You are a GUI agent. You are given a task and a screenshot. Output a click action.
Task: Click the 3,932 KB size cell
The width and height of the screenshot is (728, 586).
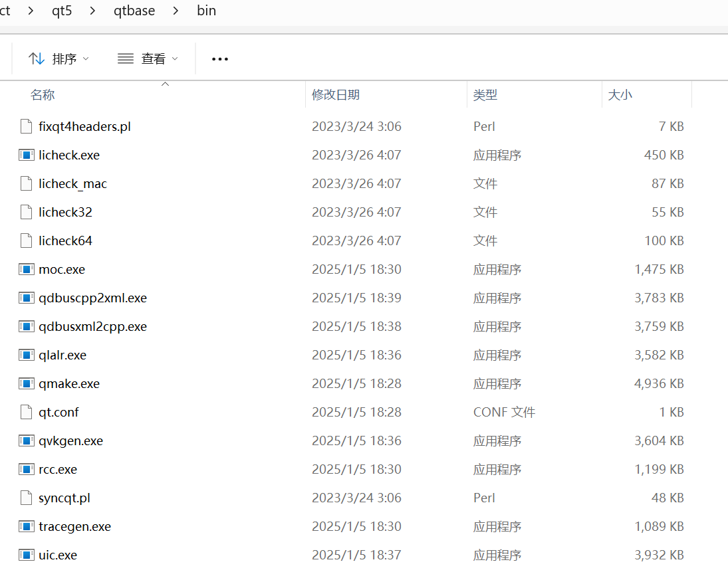click(x=659, y=555)
